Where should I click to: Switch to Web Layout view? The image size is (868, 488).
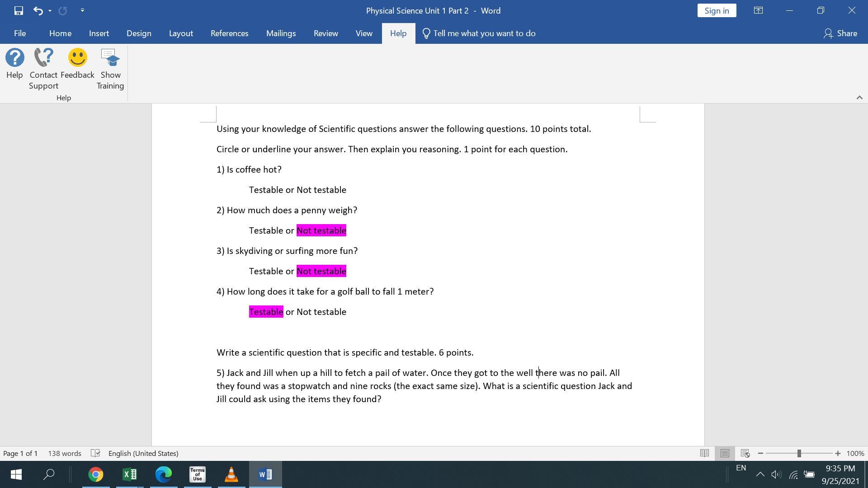pyautogui.click(x=745, y=453)
